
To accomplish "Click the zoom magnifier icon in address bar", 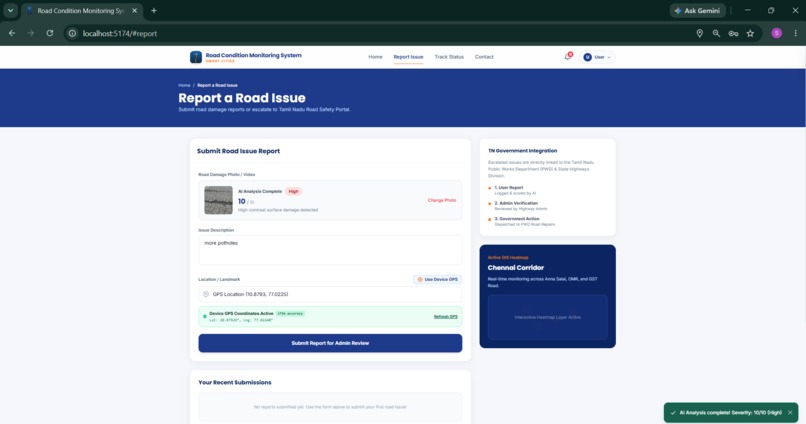I will [x=716, y=33].
